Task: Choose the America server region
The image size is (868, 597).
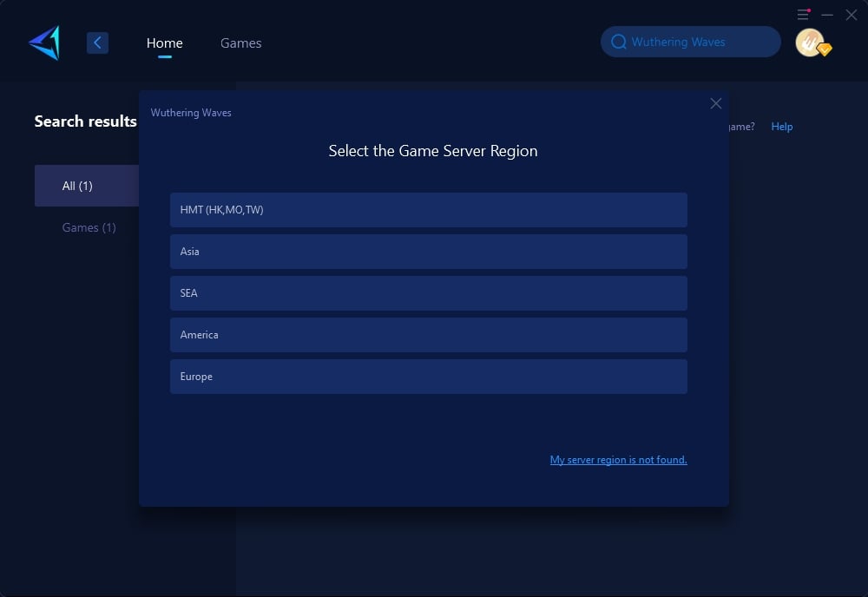Action: pos(429,335)
